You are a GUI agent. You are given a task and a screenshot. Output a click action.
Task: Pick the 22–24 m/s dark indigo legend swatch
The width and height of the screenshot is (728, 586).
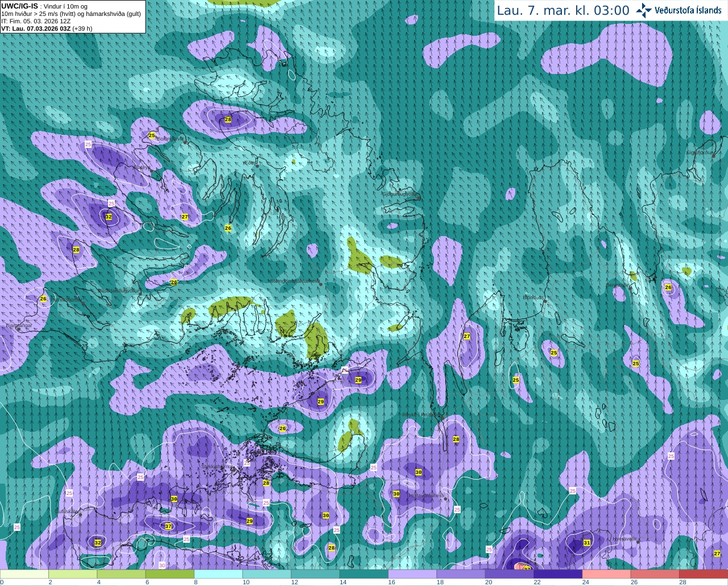click(x=558, y=574)
